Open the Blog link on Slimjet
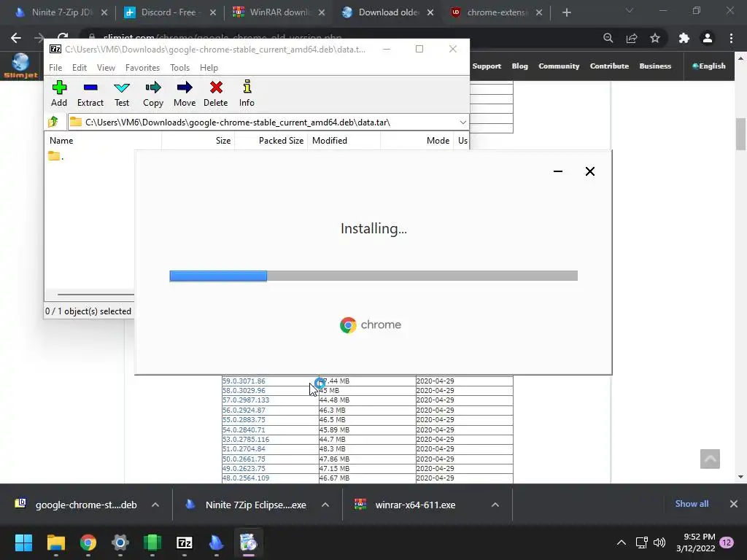 coord(519,66)
